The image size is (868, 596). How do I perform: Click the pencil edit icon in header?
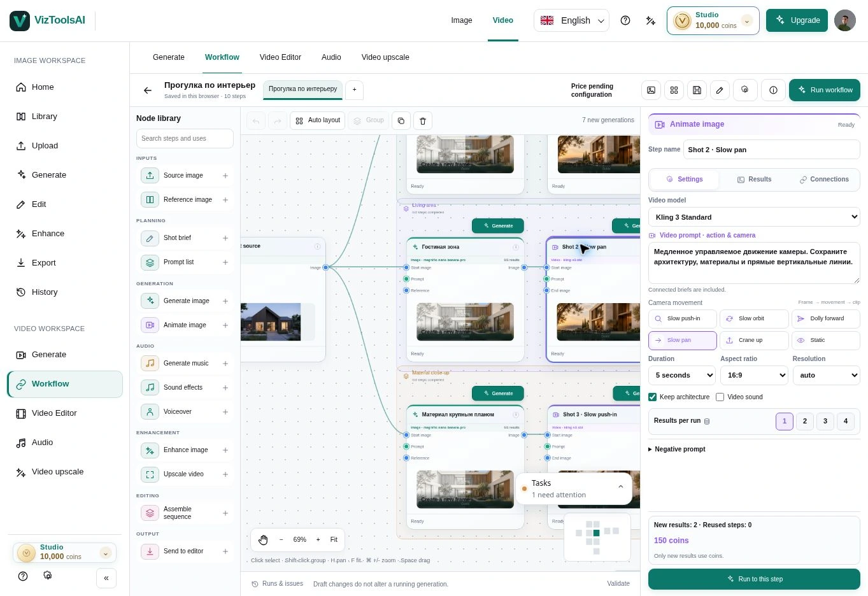720,90
